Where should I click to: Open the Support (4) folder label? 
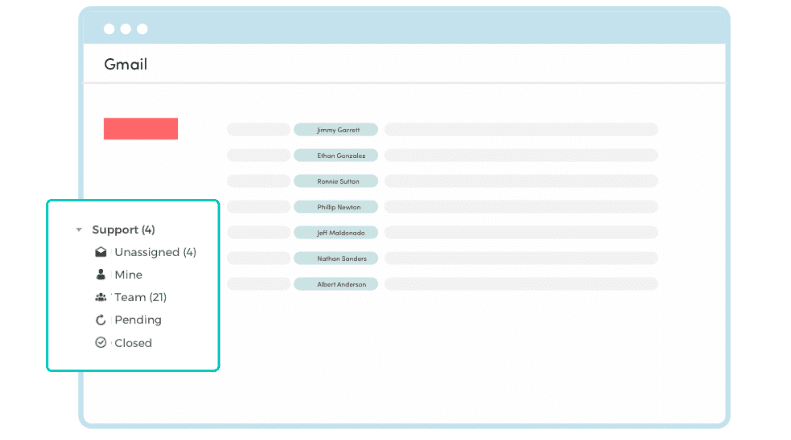(x=123, y=230)
